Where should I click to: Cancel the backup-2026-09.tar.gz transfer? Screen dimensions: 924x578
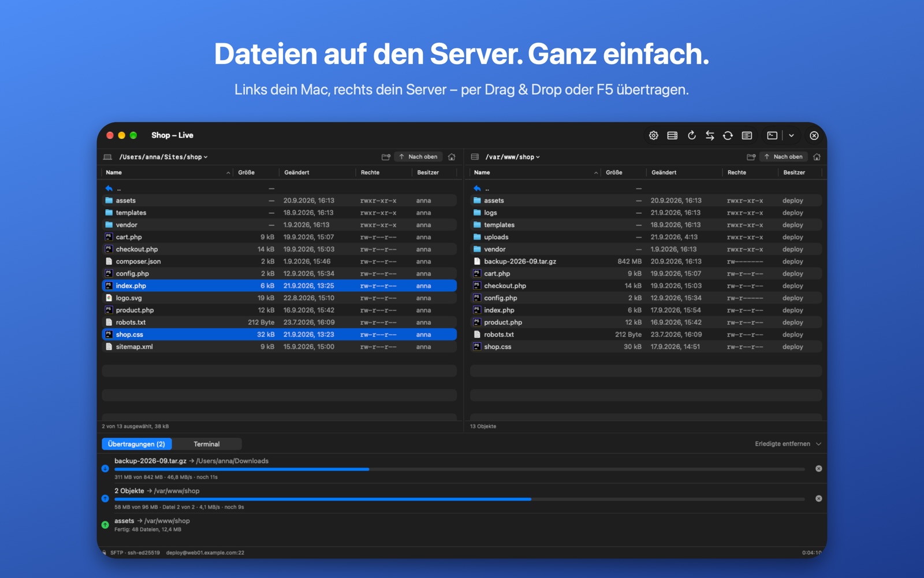click(x=818, y=469)
